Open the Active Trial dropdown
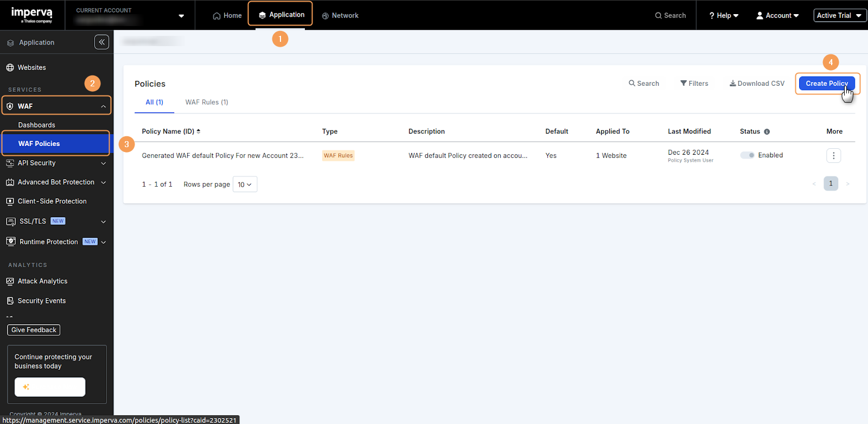 [x=839, y=16]
